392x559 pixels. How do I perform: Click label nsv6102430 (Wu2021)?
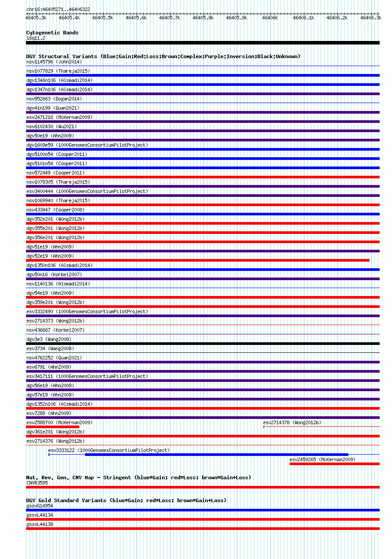[x=52, y=126]
